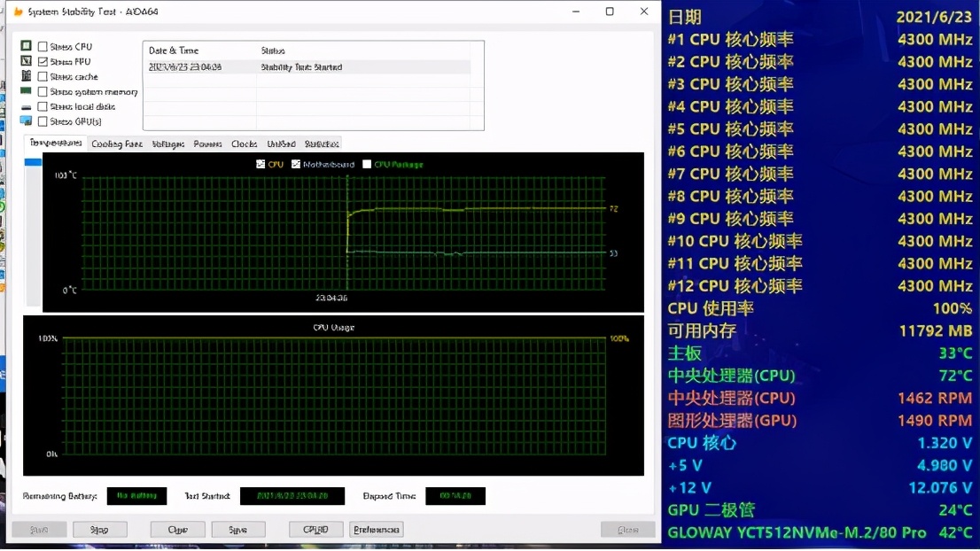This screenshot has height=551, width=980.
Task: Click the 图形处理器(GPU) 1490 RPM row
Action: click(x=820, y=421)
